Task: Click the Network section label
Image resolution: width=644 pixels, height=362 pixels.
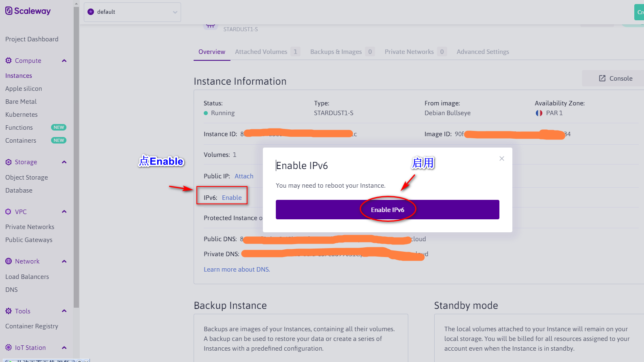Action: (x=27, y=261)
